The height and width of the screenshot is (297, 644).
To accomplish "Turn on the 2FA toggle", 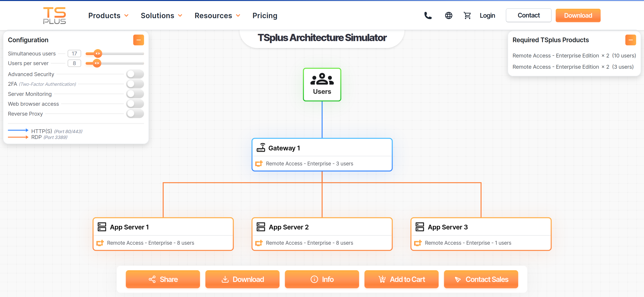I will (135, 84).
